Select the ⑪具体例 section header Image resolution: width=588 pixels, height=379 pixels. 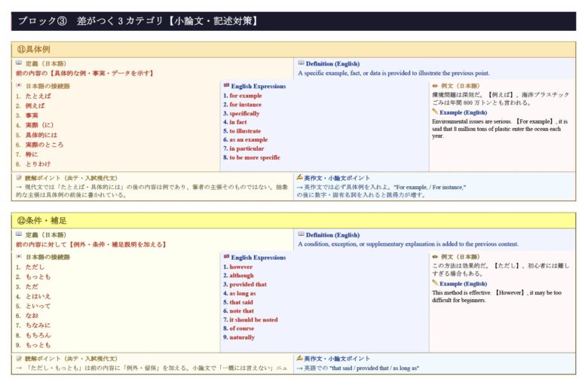pos(33,50)
